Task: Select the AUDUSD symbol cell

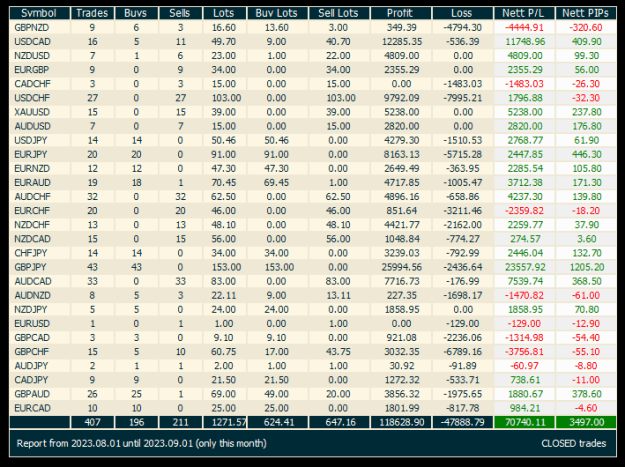Action: pyautogui.click(x=39, y=126)
